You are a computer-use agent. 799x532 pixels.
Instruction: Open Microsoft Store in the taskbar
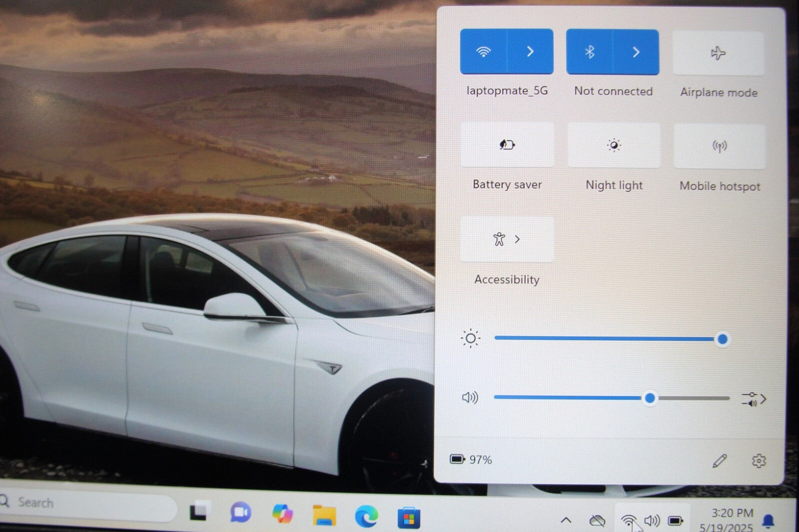(408, 518)
